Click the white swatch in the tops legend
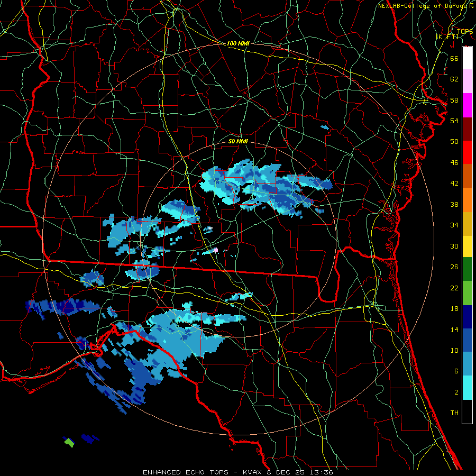 point(467,58)
